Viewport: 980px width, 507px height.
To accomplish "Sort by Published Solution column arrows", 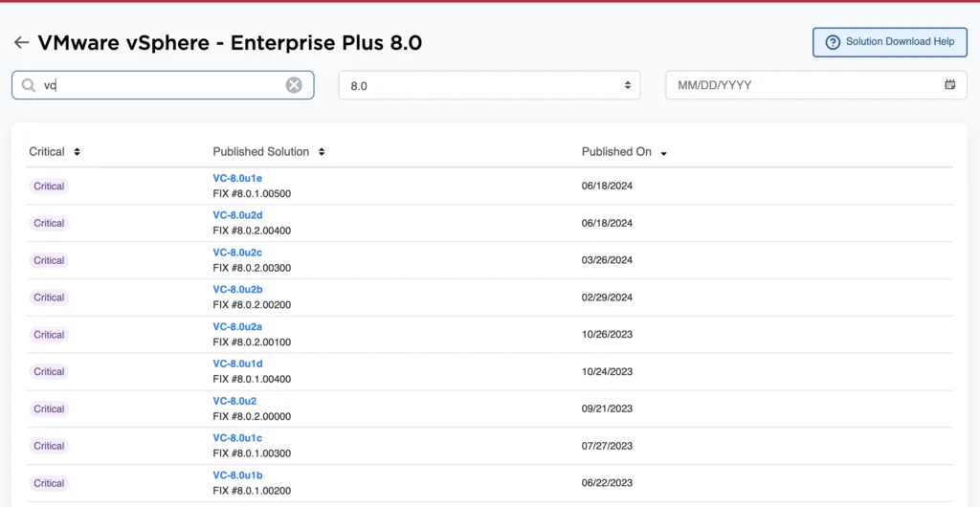I will [x=322, y=152].
